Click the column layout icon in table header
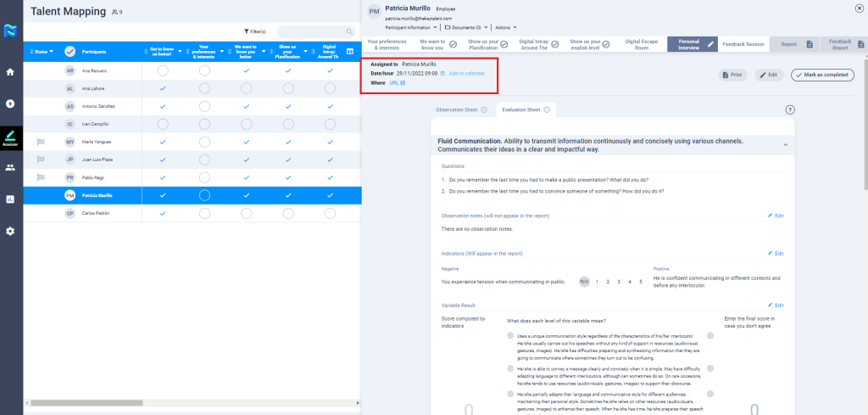 pos(350,52)
